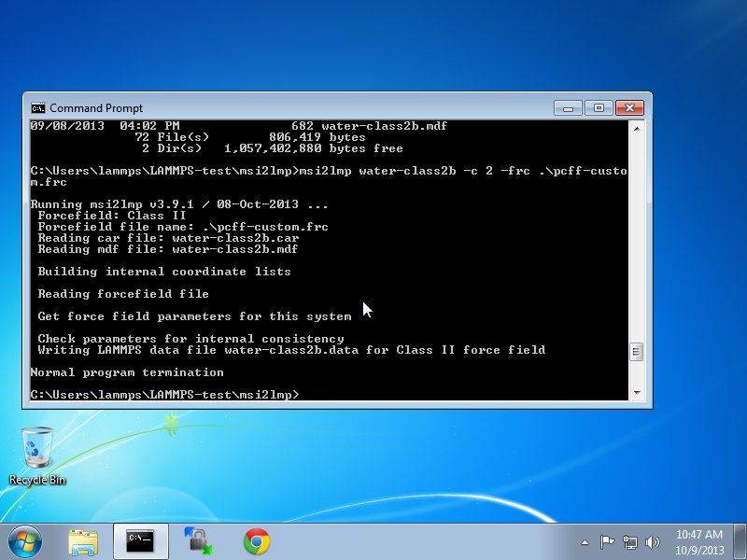Click the 'Command Prompt' window title text
This screenshot has height=560, width=747.
pyautogui.click(x=96, y=108)
